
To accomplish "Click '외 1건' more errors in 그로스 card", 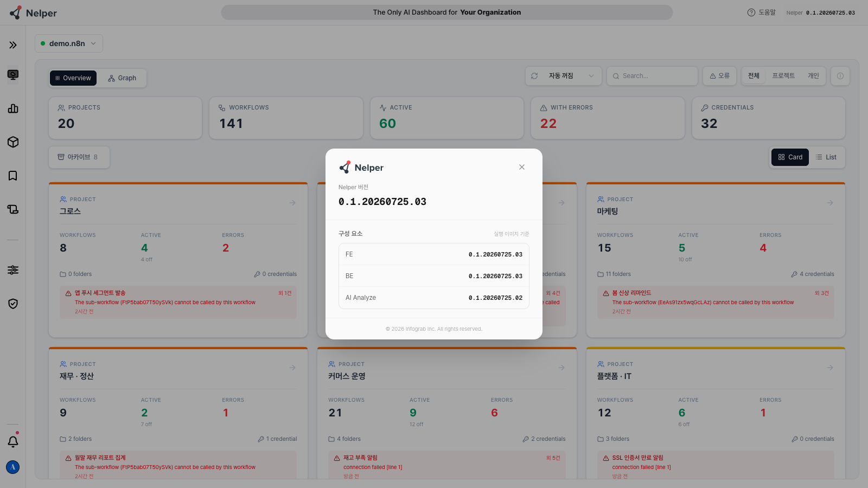I will 285,293.
